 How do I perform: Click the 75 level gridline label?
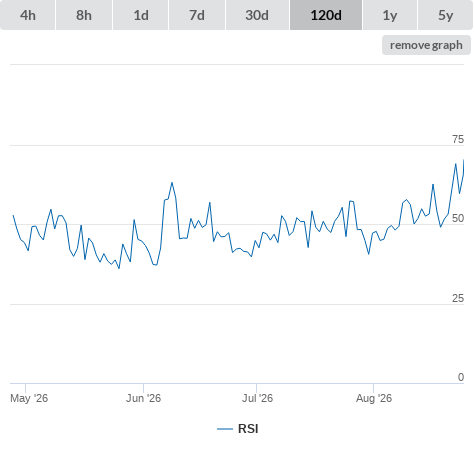click(x=458, y=139)
